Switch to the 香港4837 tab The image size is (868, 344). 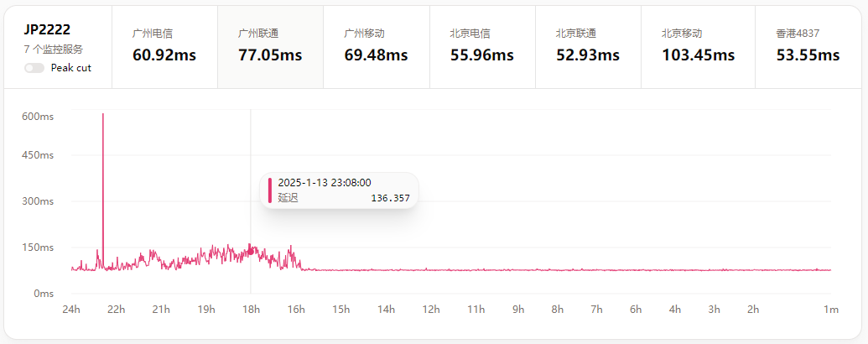(808, 45)
